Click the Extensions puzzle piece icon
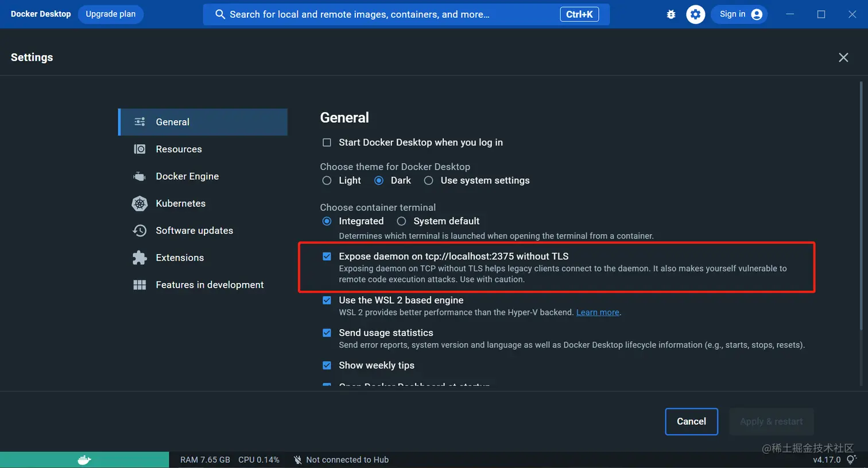This screenshot has height=468, width=868. pos(139,258)
